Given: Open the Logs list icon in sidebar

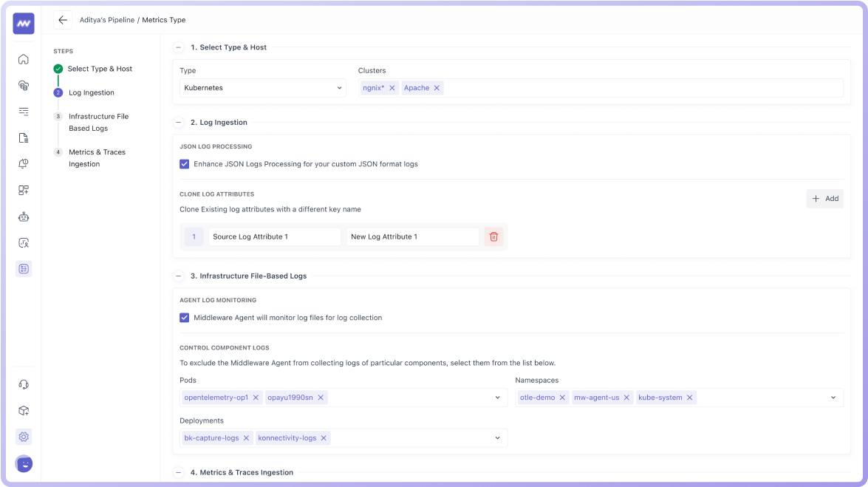Looking at the screenshot, I should pos(24,112).
